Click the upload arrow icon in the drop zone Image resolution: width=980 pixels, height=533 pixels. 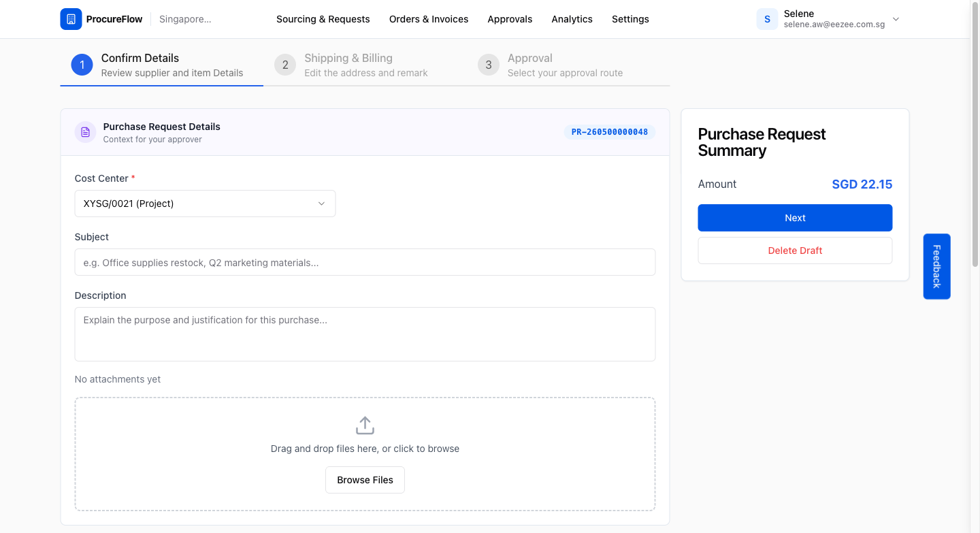click(x=365, y=425)
